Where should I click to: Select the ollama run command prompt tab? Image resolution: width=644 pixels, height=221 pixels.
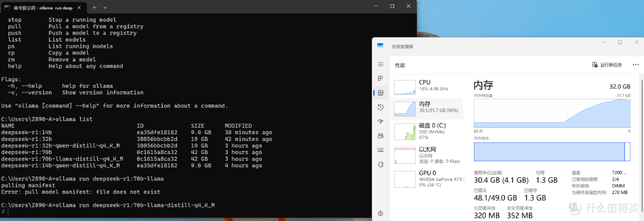click(43, 7)
